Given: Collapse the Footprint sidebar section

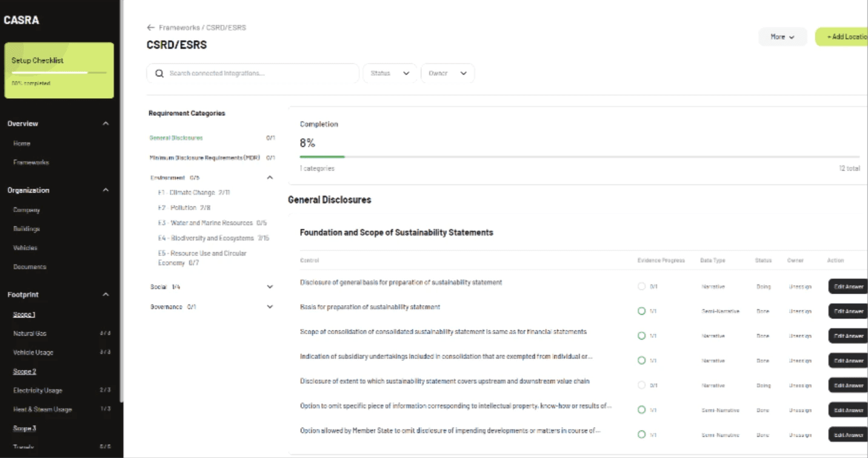Looking at the screenshot, I should (x=105, y=295).
